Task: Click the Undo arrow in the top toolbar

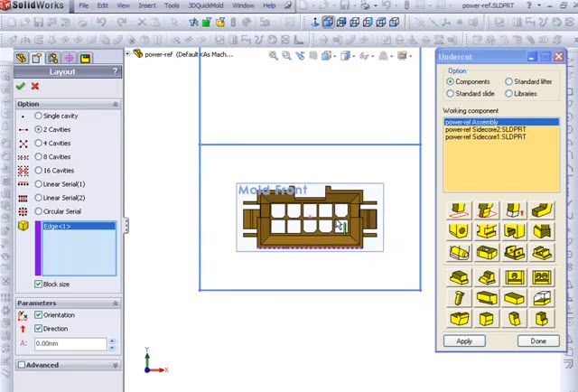Action: click(101, 23)
